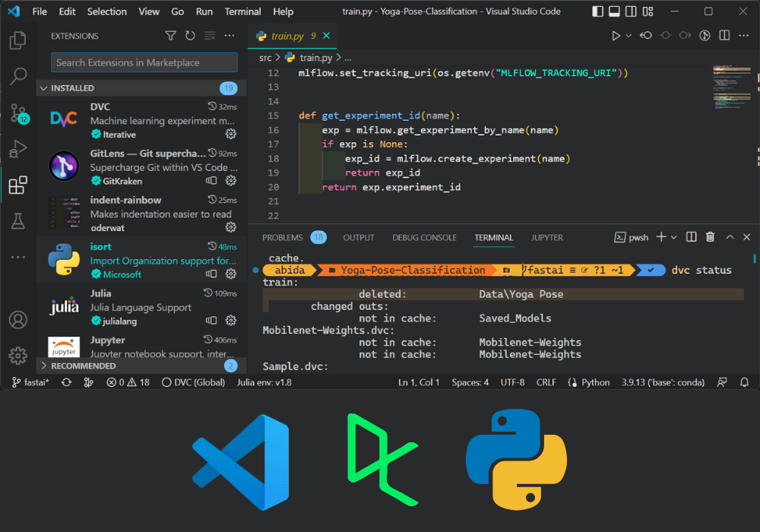Open notifications via the status bar bell
Viewport: 760px width, 532px height.
click(x=745, y=382)
